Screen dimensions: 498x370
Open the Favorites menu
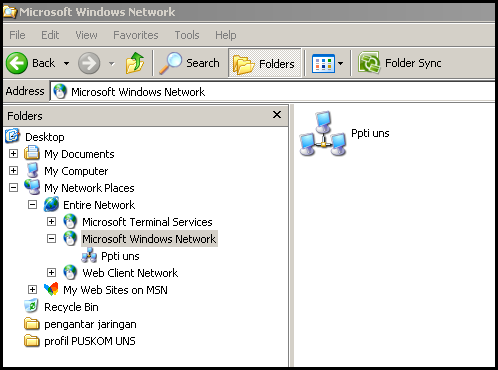136,35
